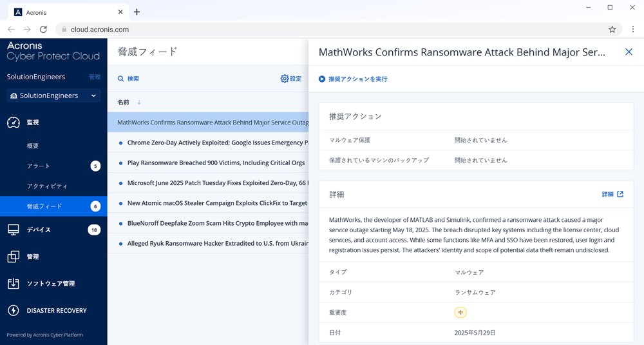
Task: Select BlueNoroff Deepfake Zoom Scam row
Action: (x=208, y=223)
